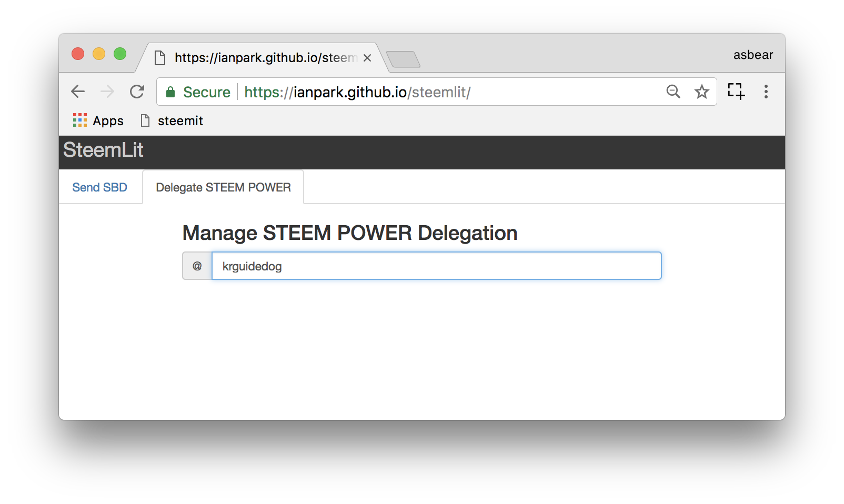Viewport: 844px width, 504px height.
Task: Bookmark this page with the star icon
Action: pyautogui.click(x=702, y=92)
